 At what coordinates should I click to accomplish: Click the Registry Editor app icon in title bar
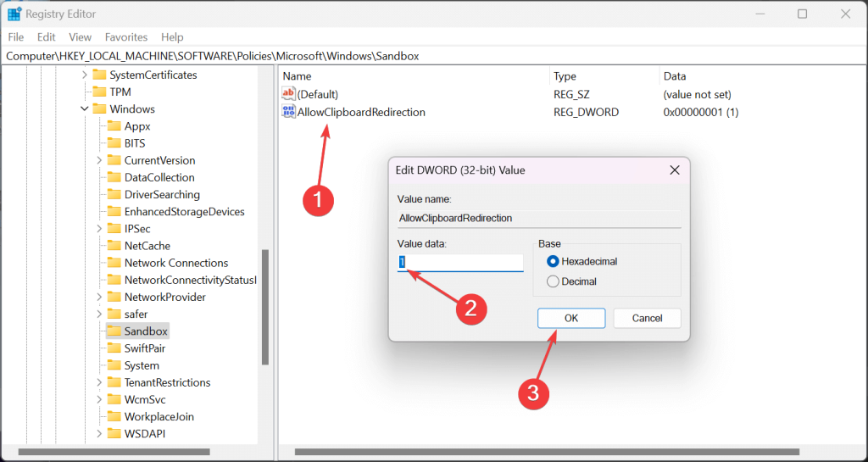click(x=14, y=14)
